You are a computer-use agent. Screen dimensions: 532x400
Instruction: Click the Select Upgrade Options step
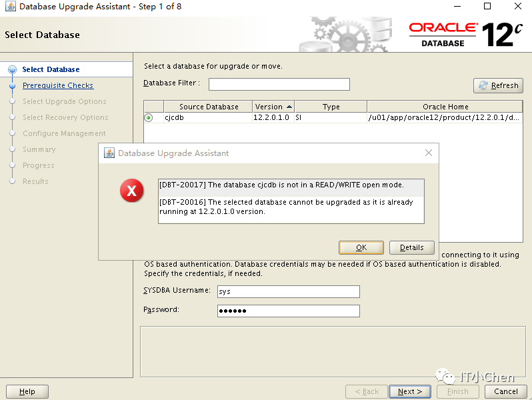(x=65, y=101)
